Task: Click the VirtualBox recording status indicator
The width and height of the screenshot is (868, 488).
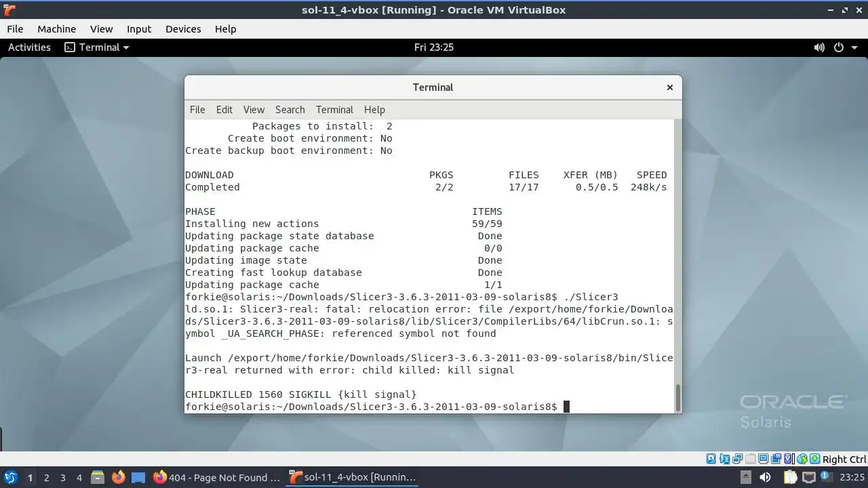Action: point(776,459)
